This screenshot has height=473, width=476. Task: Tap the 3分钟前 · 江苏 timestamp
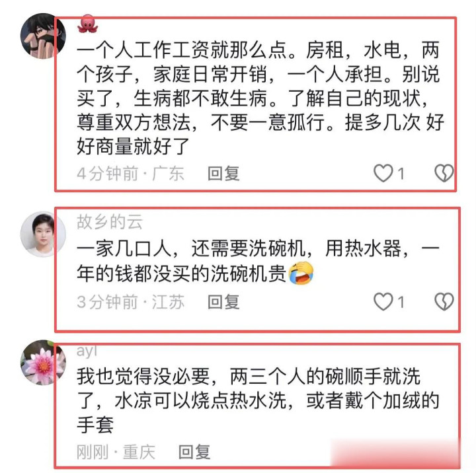130,302
